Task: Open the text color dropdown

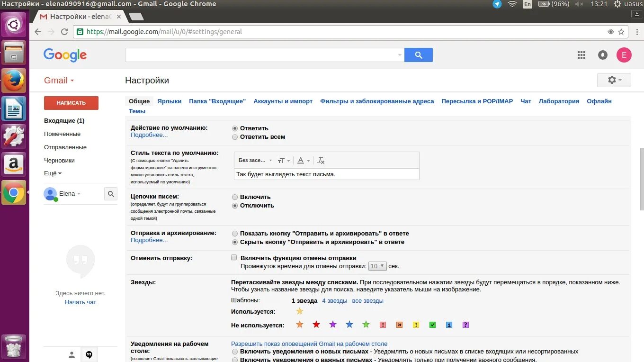Action: point(304,161)
